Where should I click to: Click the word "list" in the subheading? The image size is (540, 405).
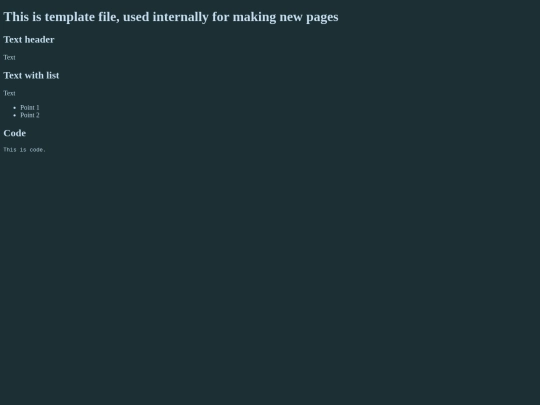53,75
